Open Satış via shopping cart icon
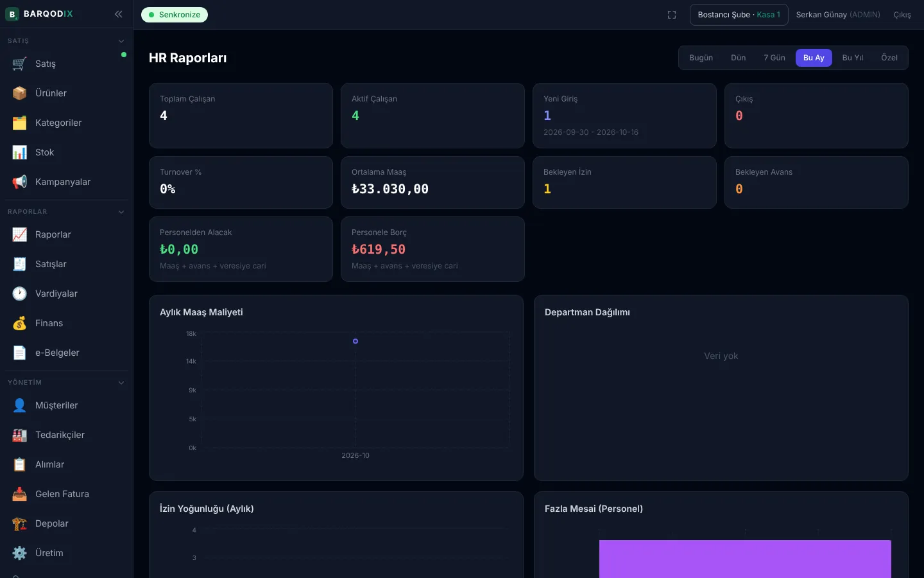 (20, 64)
